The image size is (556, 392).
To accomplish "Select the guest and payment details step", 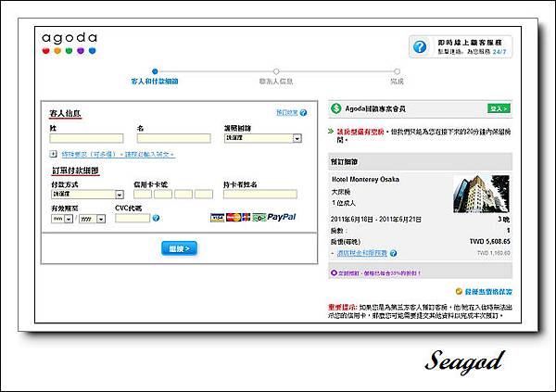I will point(155,77).
